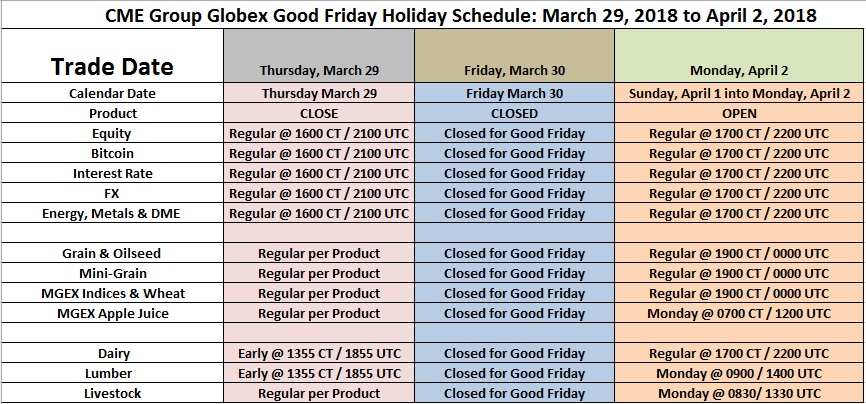Select 'Sunday, April 1 into Monday, April 2' cell
The height and width of the screenshot is (404, 866).
(x=738, y=93)
